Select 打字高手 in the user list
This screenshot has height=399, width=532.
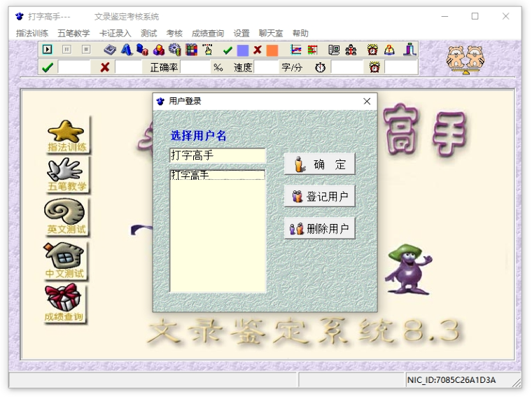(218, 175)
